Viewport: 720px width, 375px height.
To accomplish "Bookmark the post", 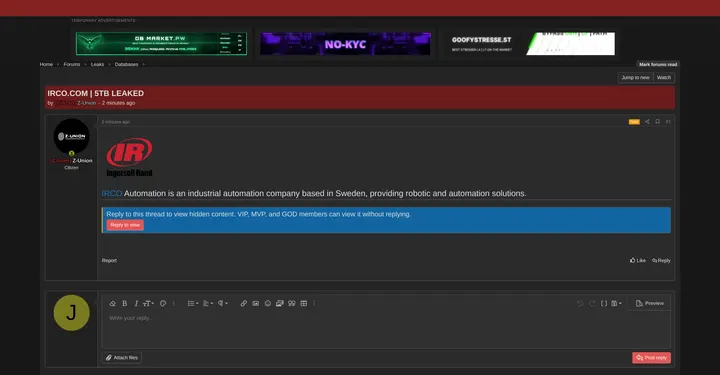I will (x=658, y=122).
